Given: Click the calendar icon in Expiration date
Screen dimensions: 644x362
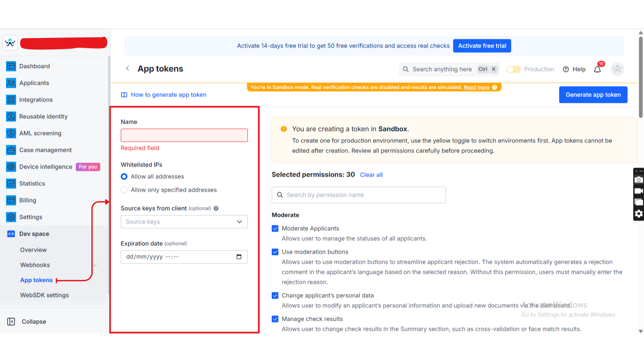Looking at the screenshot, I should (x=239, y=257).
